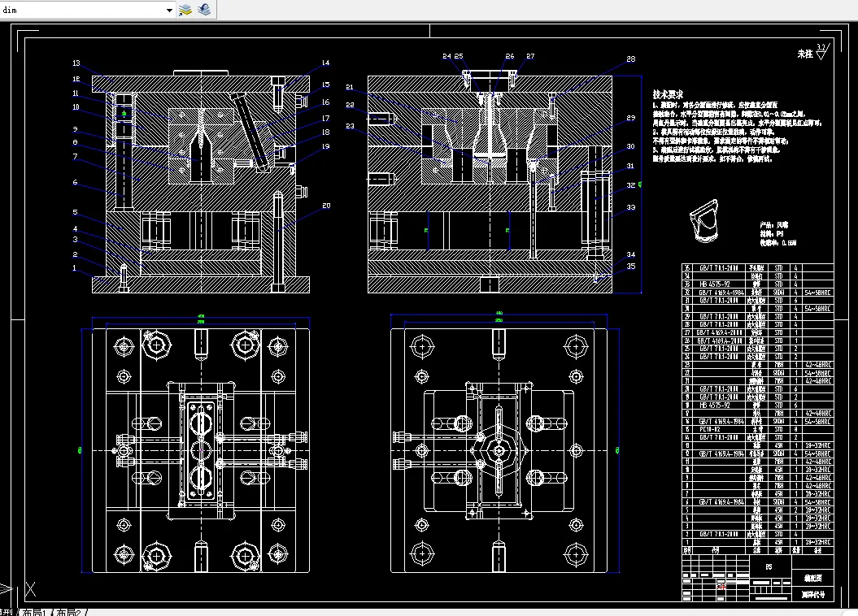Select part callout number 23
858x616 pixels.
(350, 126)
